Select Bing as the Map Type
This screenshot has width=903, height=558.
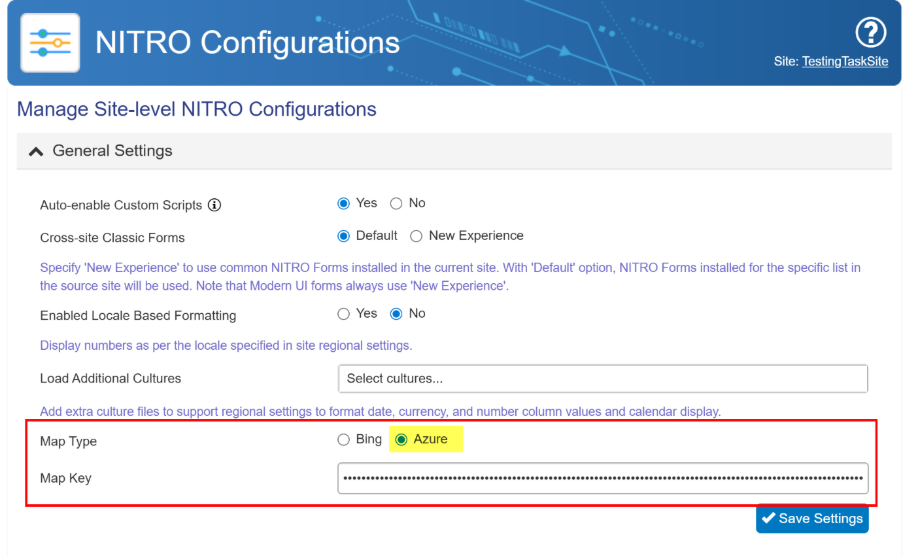pos(344,440)
